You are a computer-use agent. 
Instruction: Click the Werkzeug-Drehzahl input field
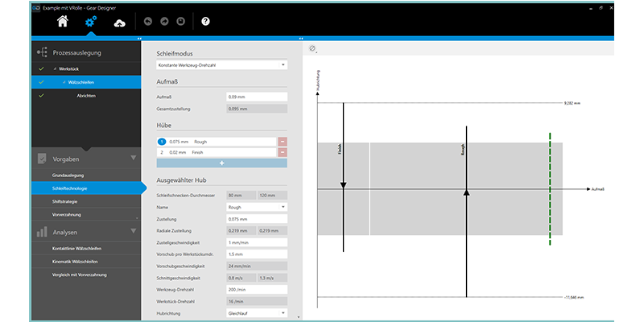(257, 290)
